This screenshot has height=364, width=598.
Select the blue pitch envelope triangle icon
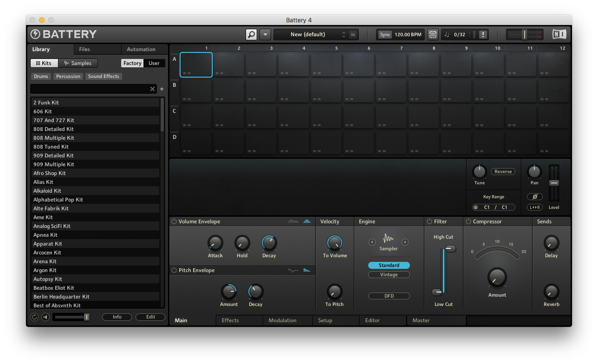(x=307, y=270)
